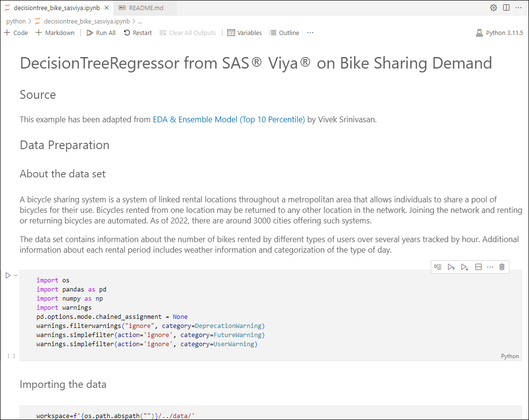Restart the notebook kernel
The width and height of the screenshot is (529, 420).
(x=138, y=33)
